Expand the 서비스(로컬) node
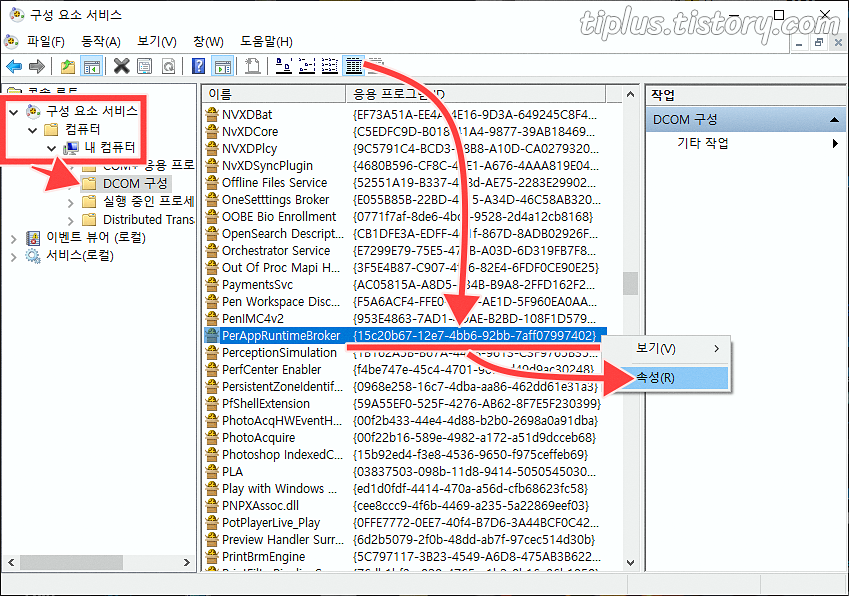 14,257
